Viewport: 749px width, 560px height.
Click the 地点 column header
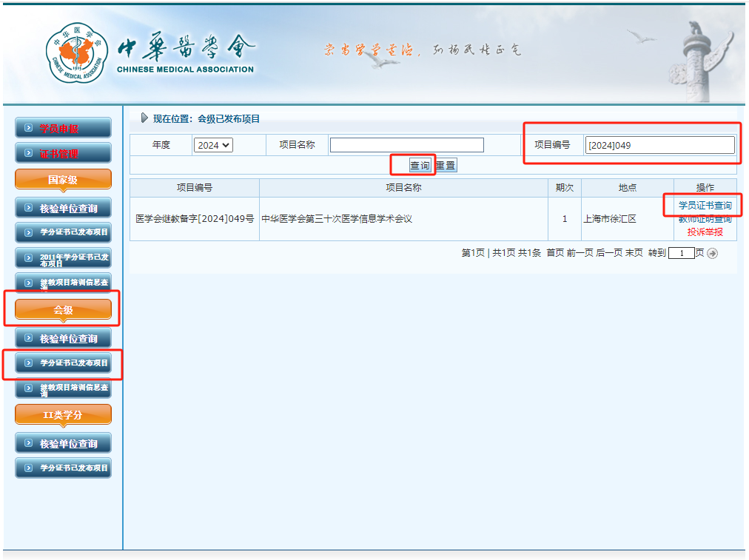(x=627, y=188)
